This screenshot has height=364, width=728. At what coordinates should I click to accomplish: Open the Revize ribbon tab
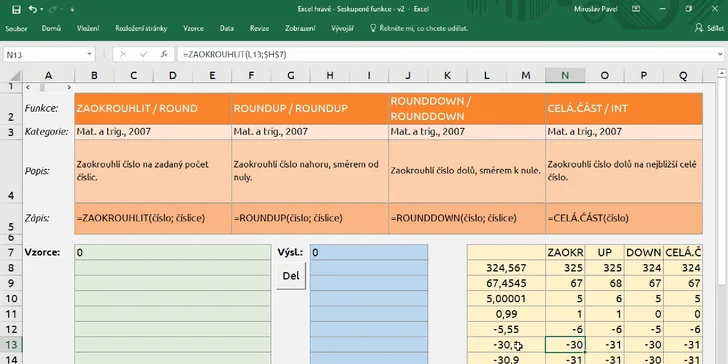pyautogui.click(x=259, y=28)
